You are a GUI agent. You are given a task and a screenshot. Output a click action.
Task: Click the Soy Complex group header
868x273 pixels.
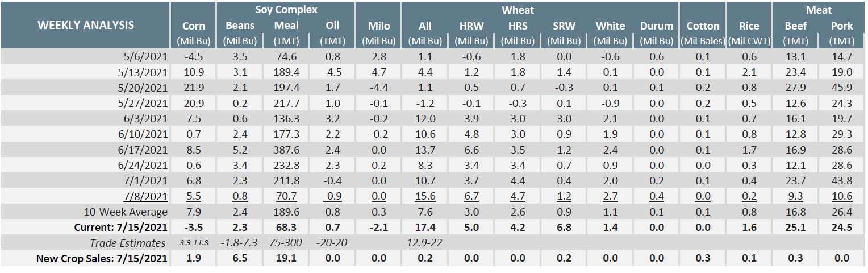click(286, 10)
